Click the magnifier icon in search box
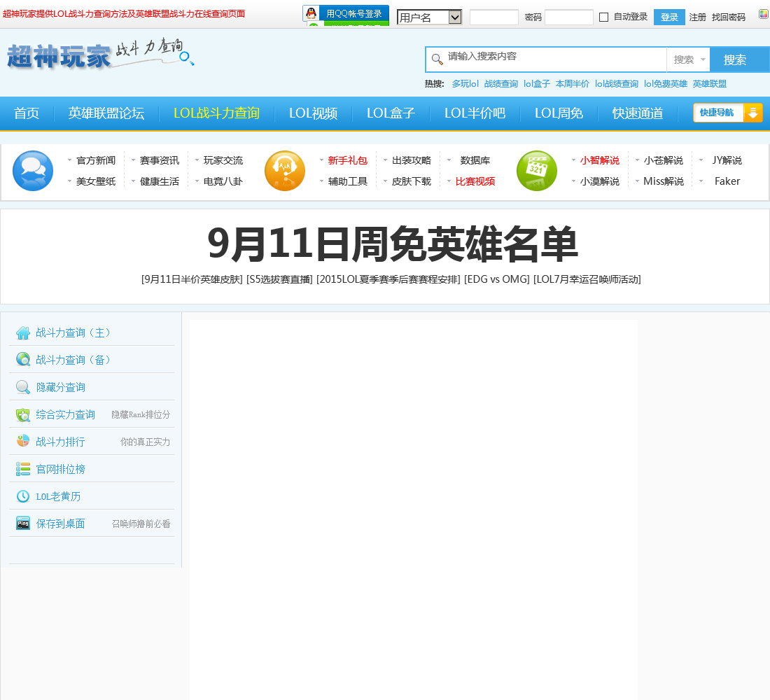Screen dimensions: 770x700 point(437,59)
